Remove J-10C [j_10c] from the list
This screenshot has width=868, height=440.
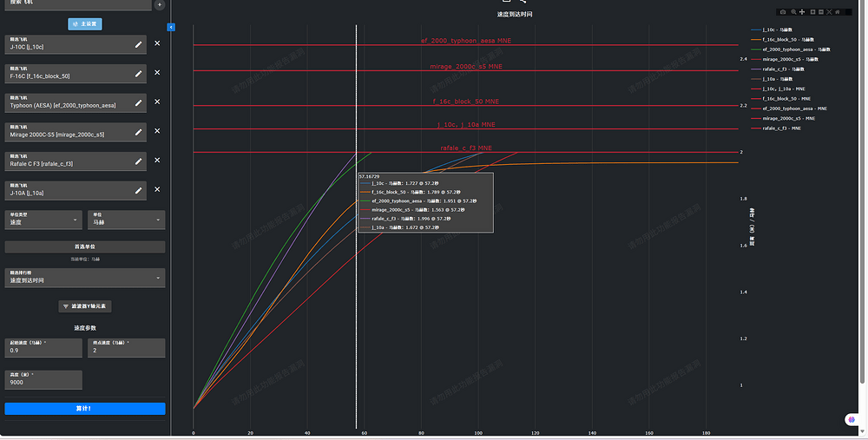pyautogui.click(x=157, y=43)
